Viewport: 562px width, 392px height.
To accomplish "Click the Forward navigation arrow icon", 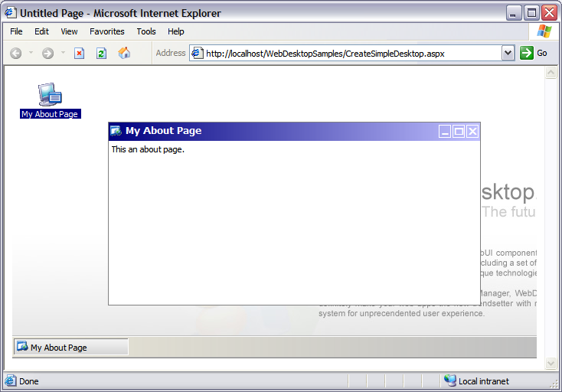I will coord(47,53).
